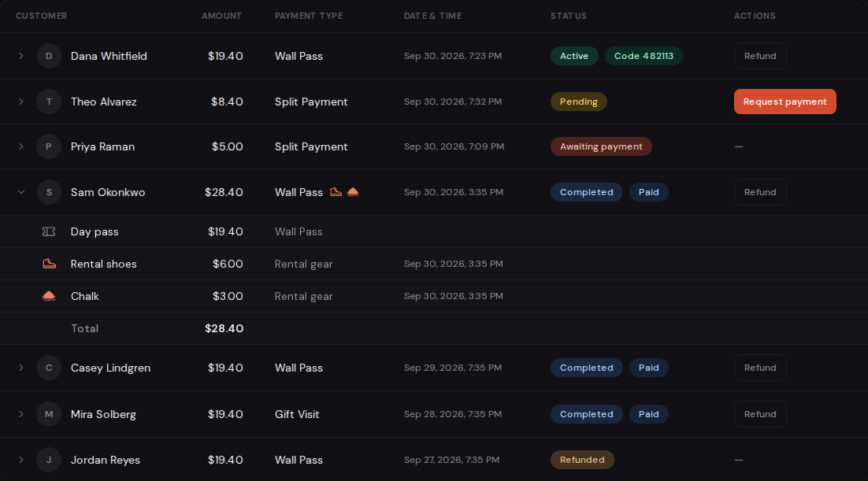Click Sam Okonkwo's $28.40 row amount
This screenshot has height=481, width=868.
point(224,192)
